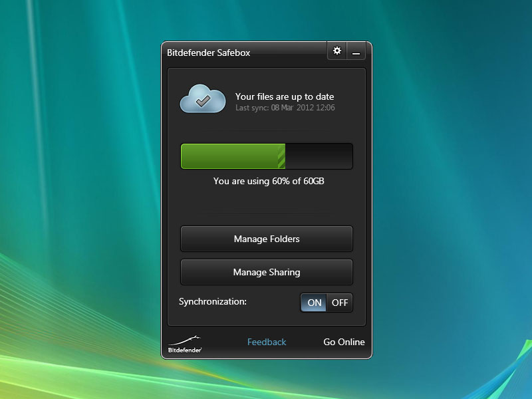Switch synchronization ON

(313, 303)
